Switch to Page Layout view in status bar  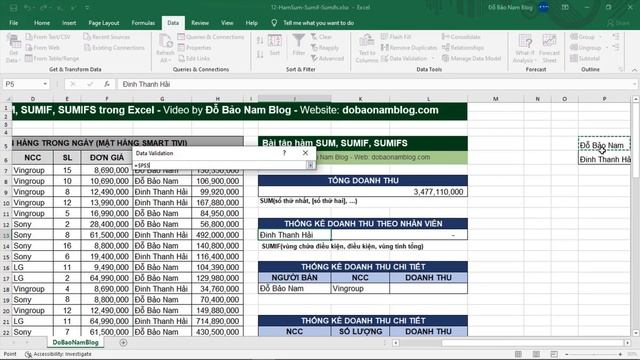coord(536,354)
